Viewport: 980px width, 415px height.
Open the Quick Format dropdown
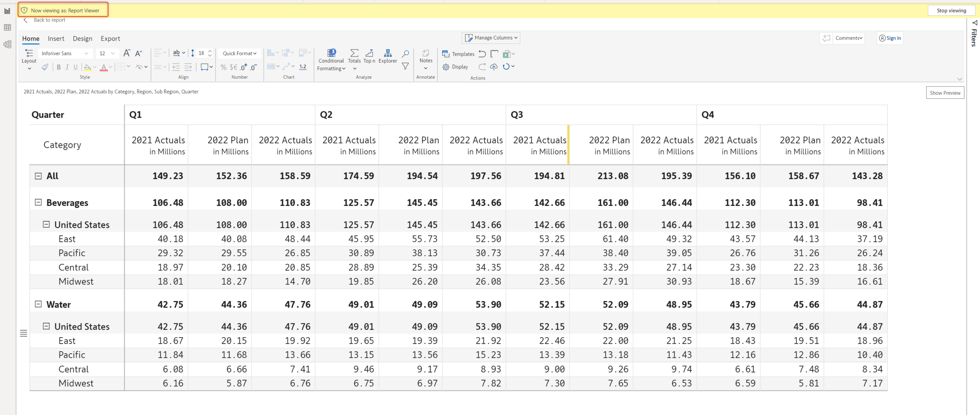[239, 53]
